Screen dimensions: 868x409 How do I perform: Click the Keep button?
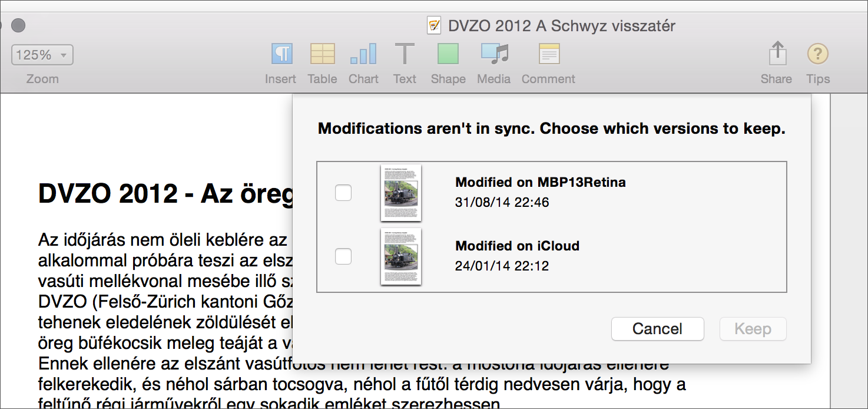coord(753,329)
